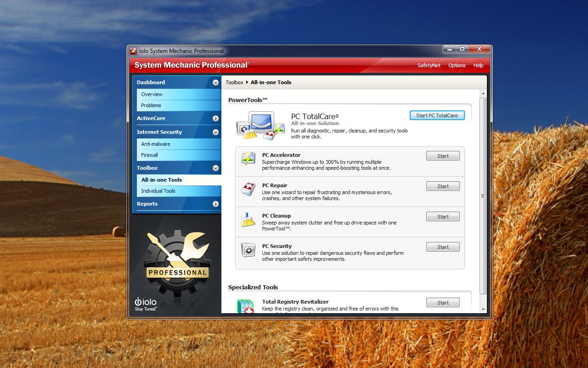Click the Total Registry Revitalizer title text
The width and height of the screenshot is (588, 368).
click(295, 302)
